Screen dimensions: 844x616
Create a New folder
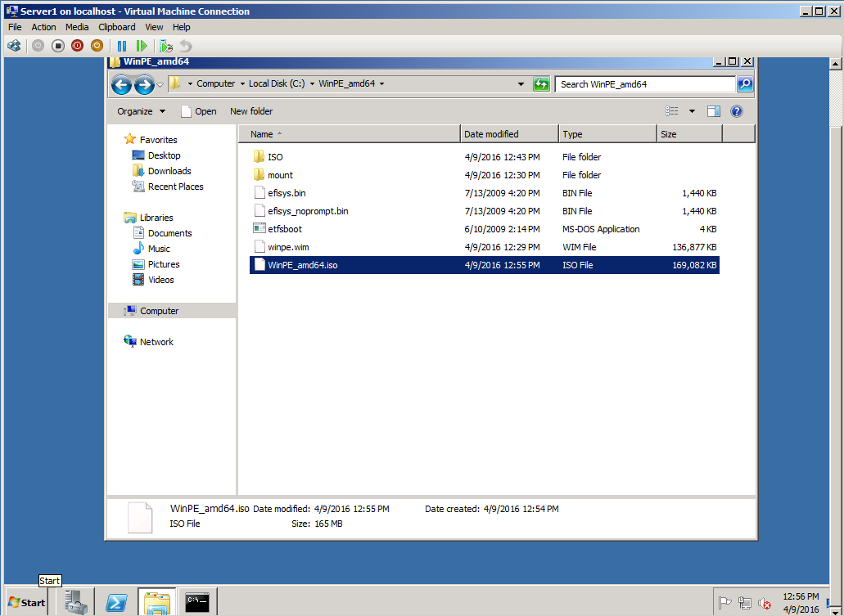(x=251, y=111)
